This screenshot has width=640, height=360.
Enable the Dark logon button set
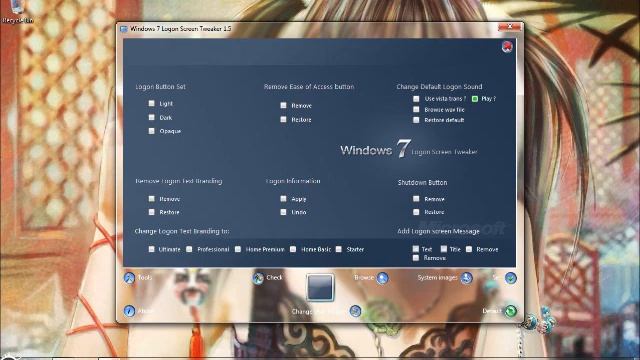point(151,117)
